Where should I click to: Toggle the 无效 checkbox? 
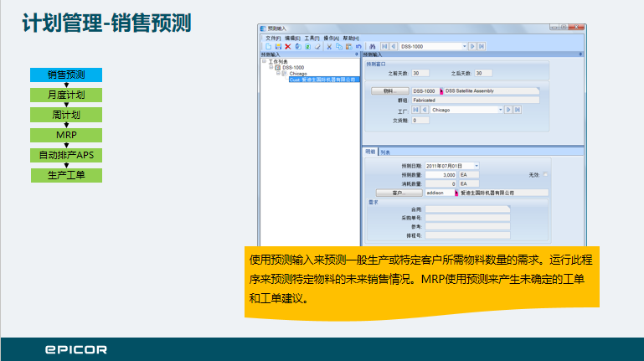pyautogui.click(x=545, y=174)
